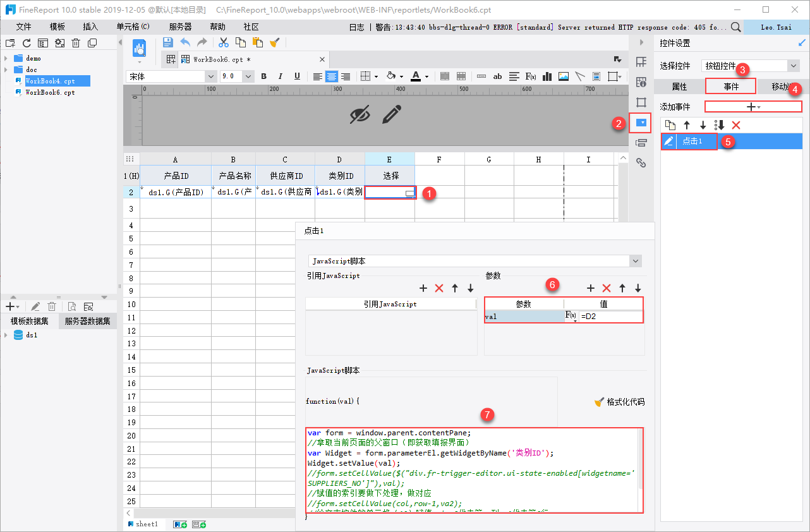The height and width of the screenshot is (532, 810).
Task: Click the search magnifier in the menu bar
Action: [x=736, y=27]
